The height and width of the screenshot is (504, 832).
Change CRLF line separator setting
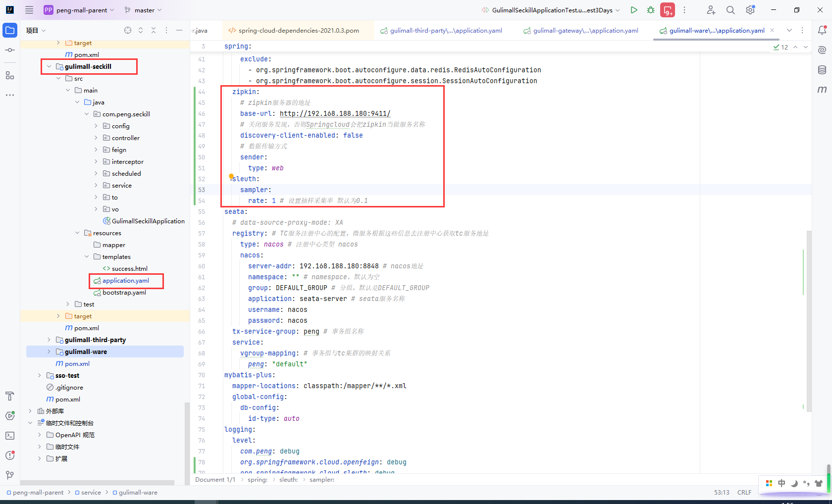(744, 492)
